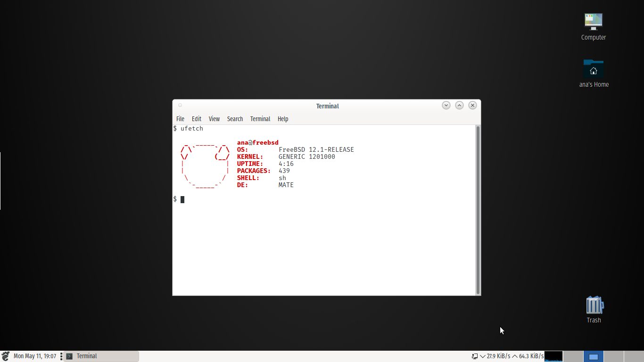Switch to the first workspace
644x362 pixels.
pos(573,356)
